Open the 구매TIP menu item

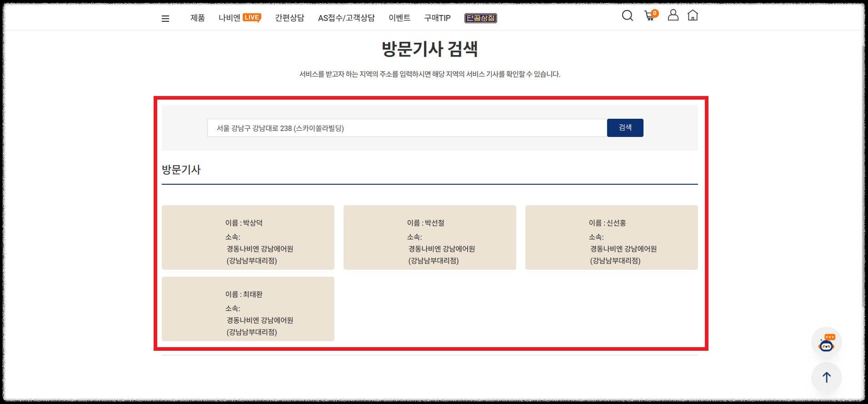click(x=437, y=18)
